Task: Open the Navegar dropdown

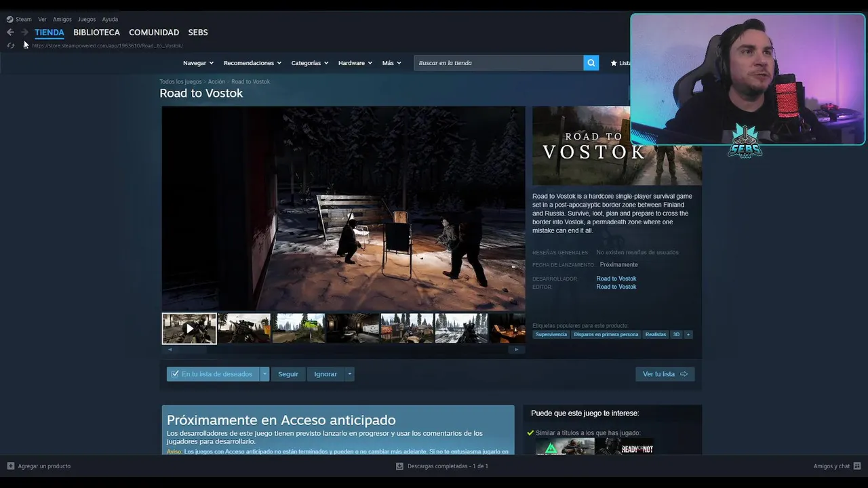Action: click(x=198, y=63)
